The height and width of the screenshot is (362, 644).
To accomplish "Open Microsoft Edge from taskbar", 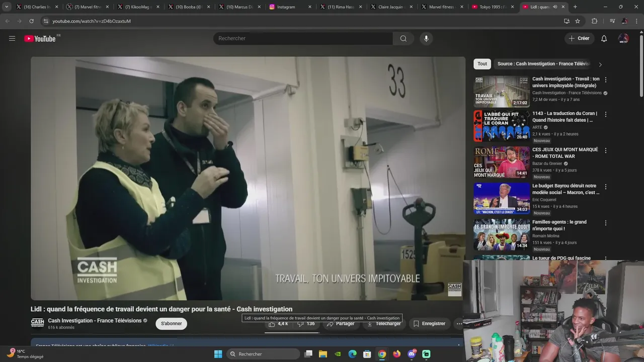I will click(353, 354).
